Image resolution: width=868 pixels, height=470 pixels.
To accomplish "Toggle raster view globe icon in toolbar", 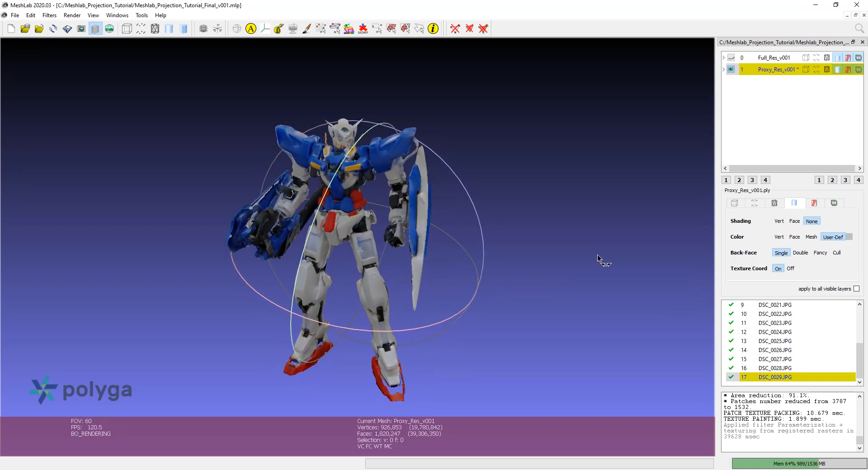I will pyautogui.click(x=109, y=29).
